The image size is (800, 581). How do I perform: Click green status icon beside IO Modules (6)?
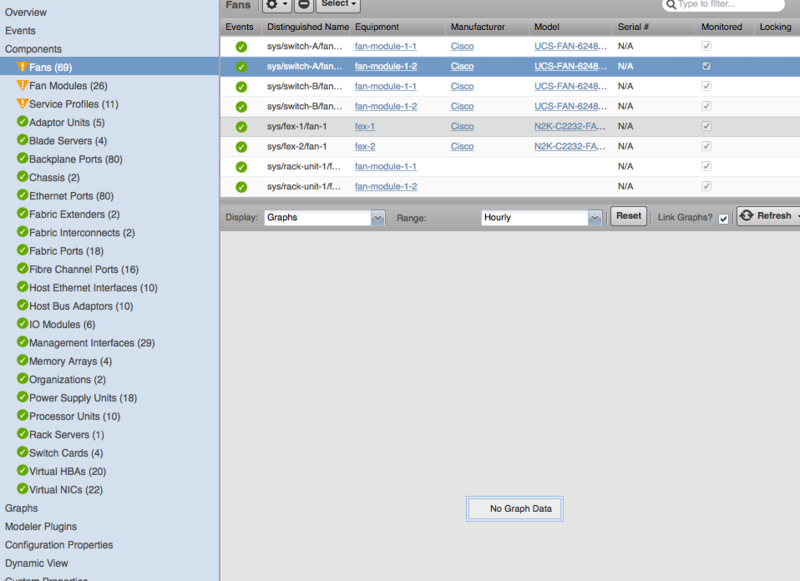22,323
